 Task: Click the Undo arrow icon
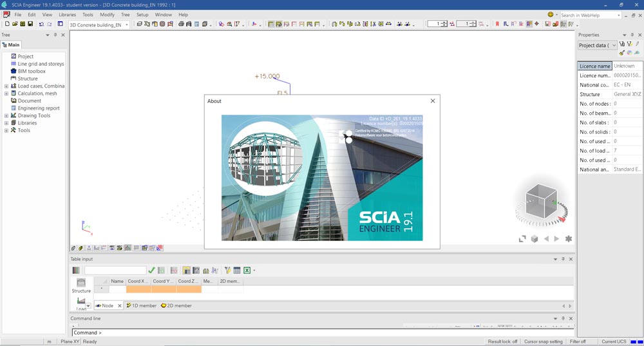point(41,24)
